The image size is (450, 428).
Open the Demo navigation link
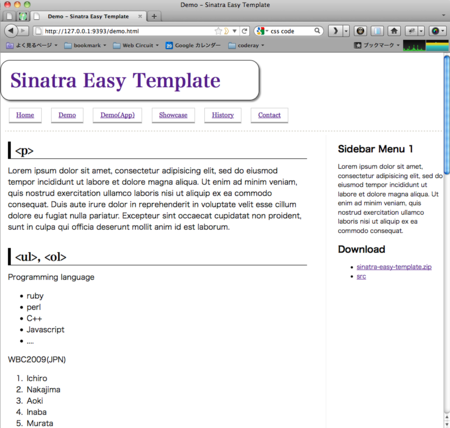point(67,115)
